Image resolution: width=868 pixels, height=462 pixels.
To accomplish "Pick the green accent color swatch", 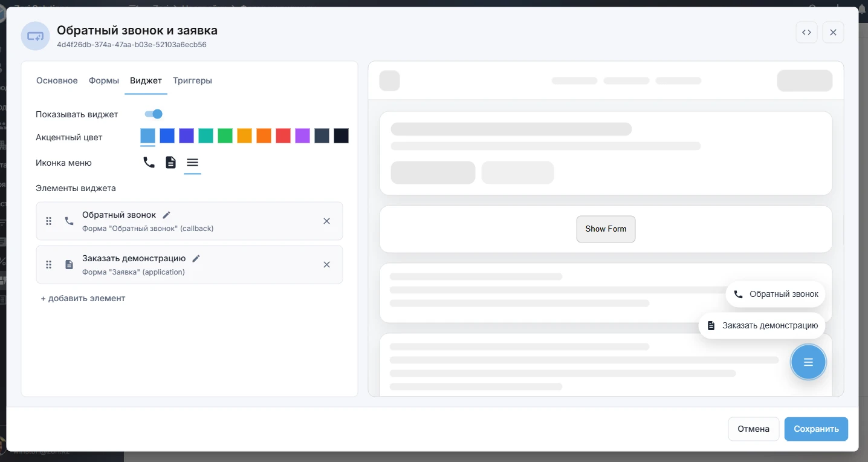I will tap(225, 136).
